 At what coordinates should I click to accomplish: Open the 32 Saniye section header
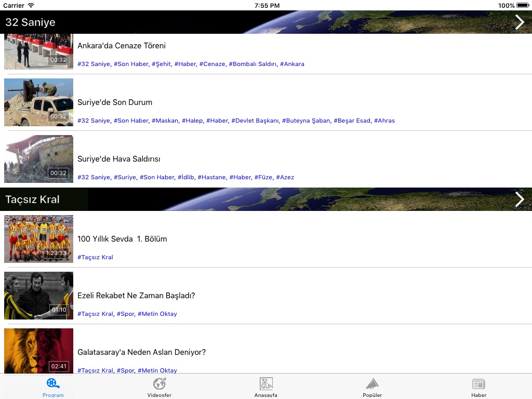click(x=266, y=22)
